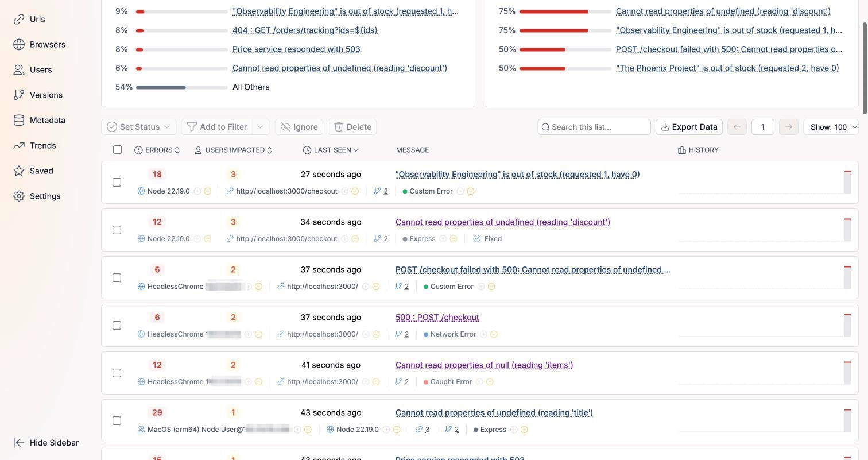
Task: Collapse the navigation with Hide Sidebar
Action: (x=46, y=443)
